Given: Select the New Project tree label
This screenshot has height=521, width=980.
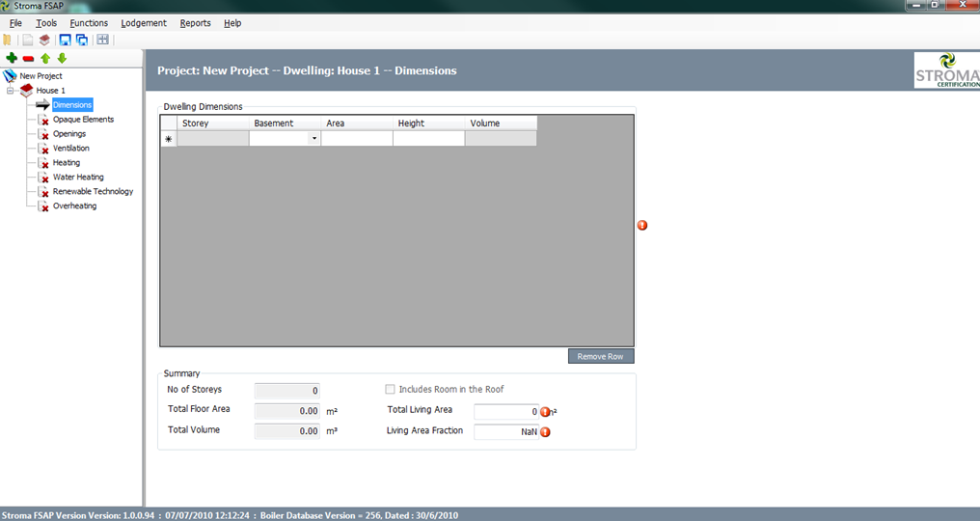Looking at the screenshot, I should click(41, 76).
